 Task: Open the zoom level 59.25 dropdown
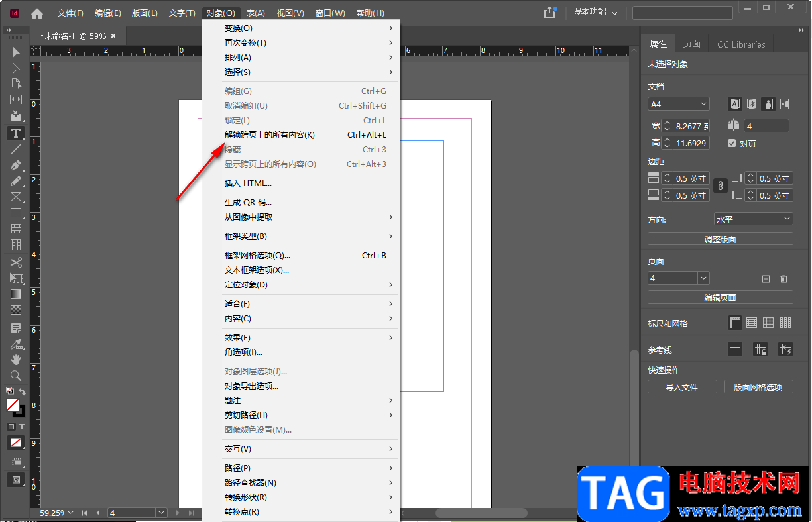pyautogui.click(x=71, y=513)
